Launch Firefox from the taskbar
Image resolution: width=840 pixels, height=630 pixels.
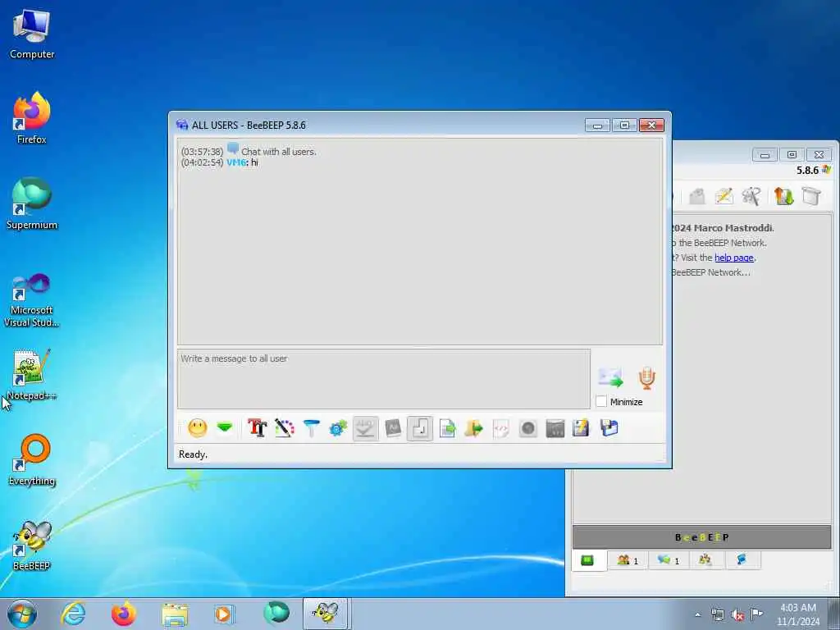click(x=124, y=614)
